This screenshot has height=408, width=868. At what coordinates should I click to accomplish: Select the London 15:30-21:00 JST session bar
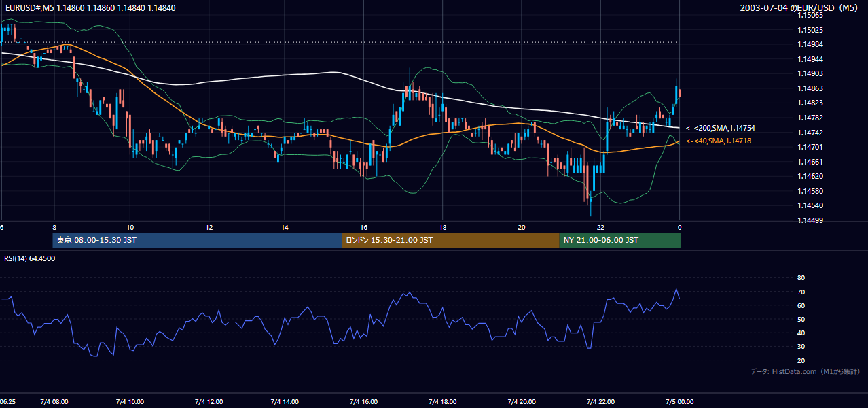(x=450, y=240)
